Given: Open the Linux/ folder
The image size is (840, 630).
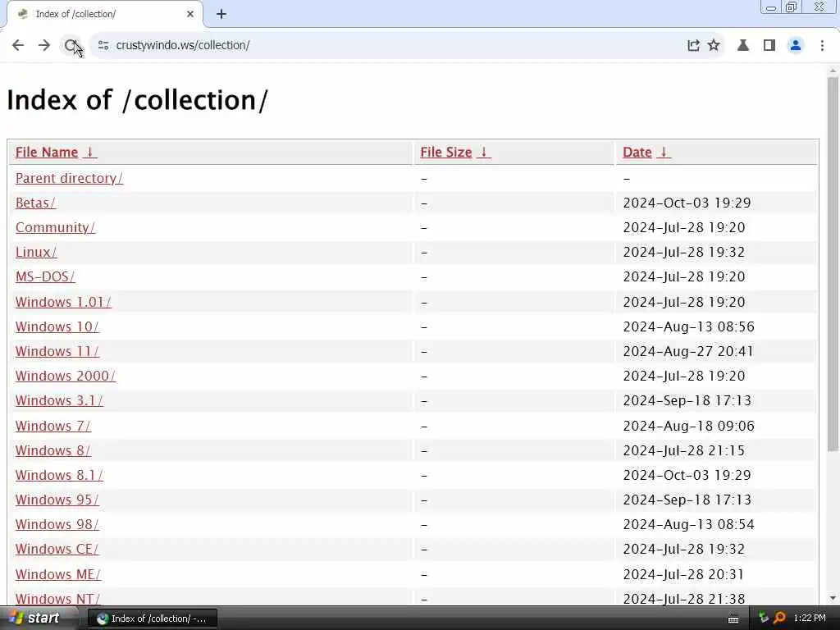Looking at the screenshot, I should (36, 253).
